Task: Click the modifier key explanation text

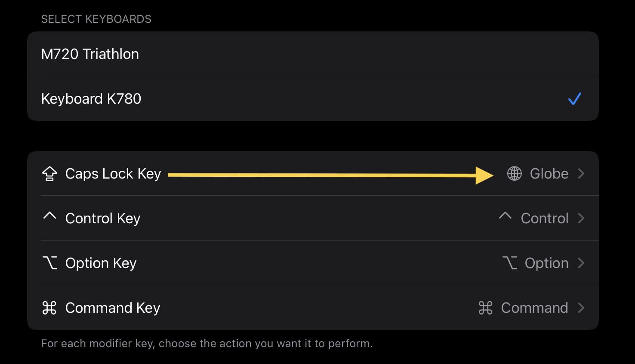Action: coord(207,343)
